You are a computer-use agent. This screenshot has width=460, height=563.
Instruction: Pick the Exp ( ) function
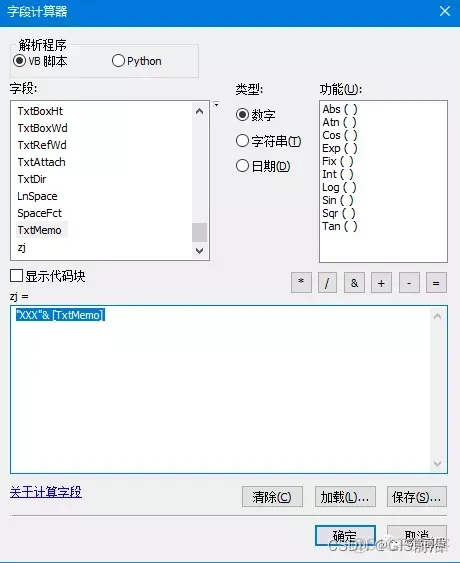click(340, 148)
